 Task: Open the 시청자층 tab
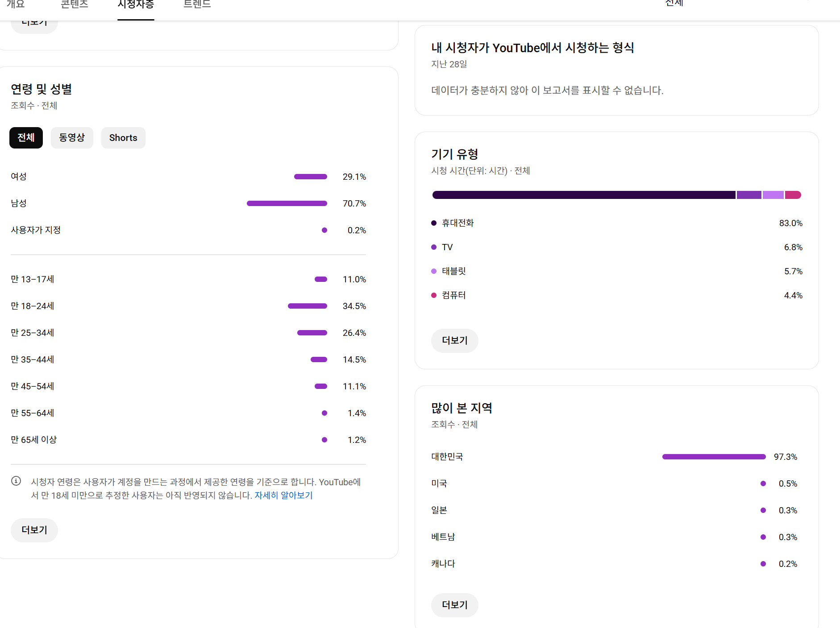136,5
